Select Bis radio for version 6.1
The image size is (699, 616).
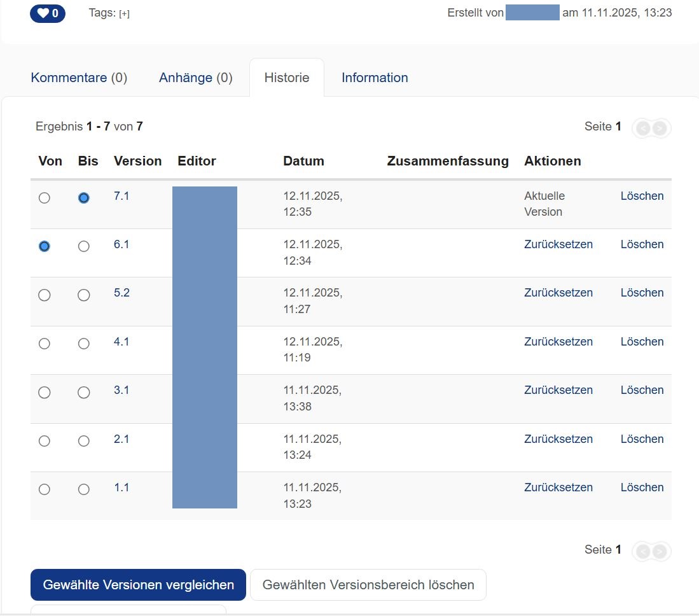[x=83, y=246]
